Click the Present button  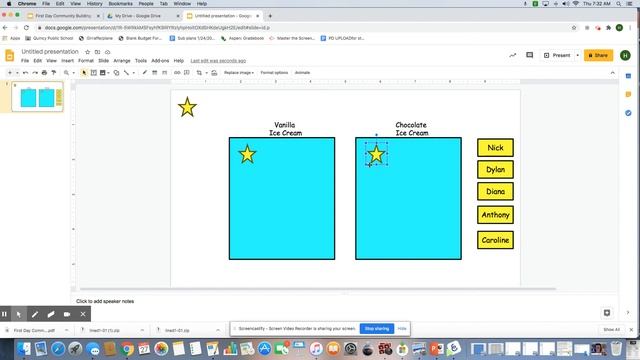click(x=558, y=55)
